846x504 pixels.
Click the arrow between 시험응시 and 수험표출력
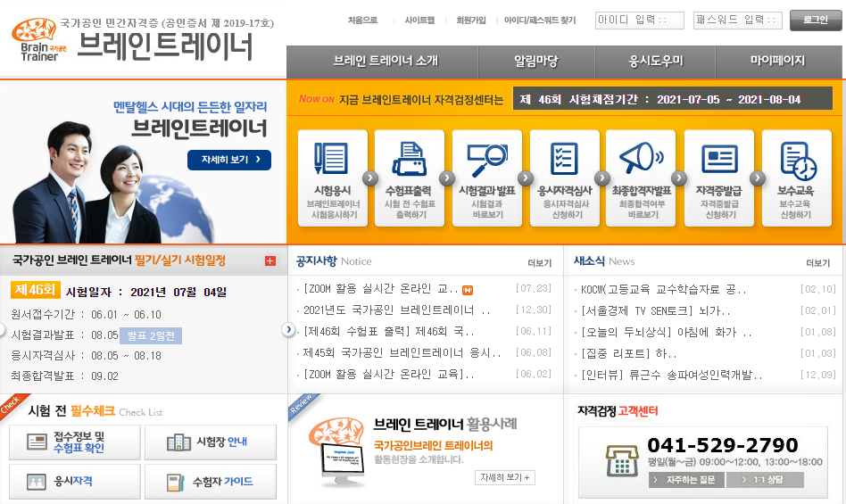coord(370,178)
